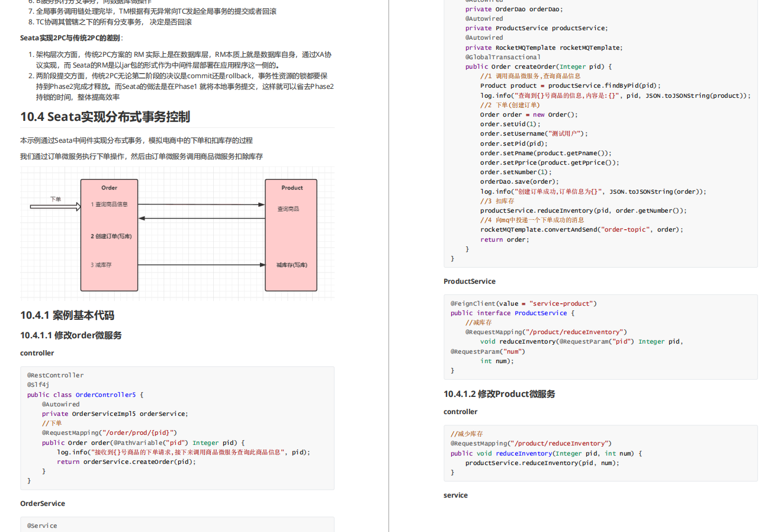Click "return orderService.createOrder(pid);" line
The width and height of the screenshot is (761, 532).
coord(126,462)
